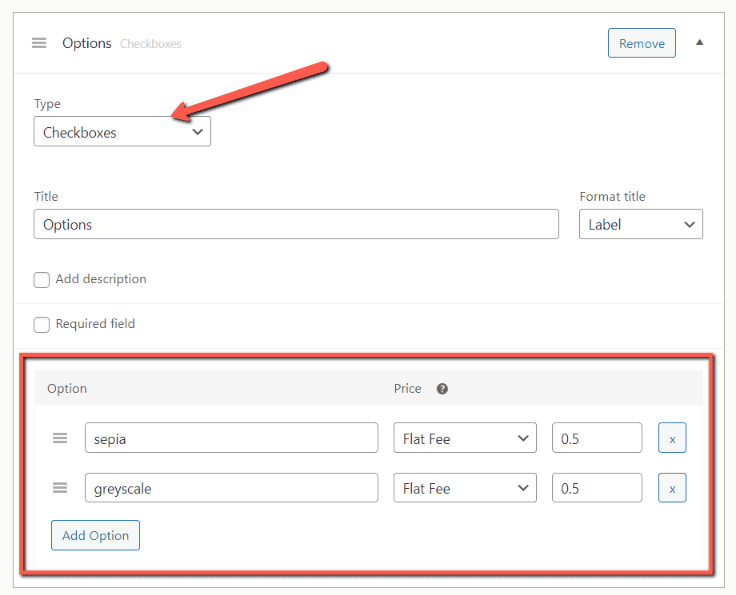This screenshot has width=736, height=595.
Task: Click the grey Checkboxes subtitle in header
Action: [151, 44]
